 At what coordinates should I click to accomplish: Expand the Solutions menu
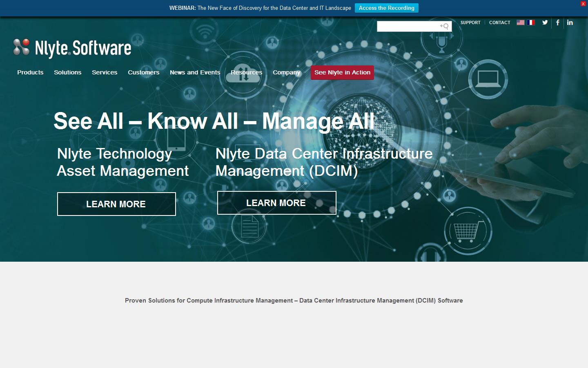67,72
